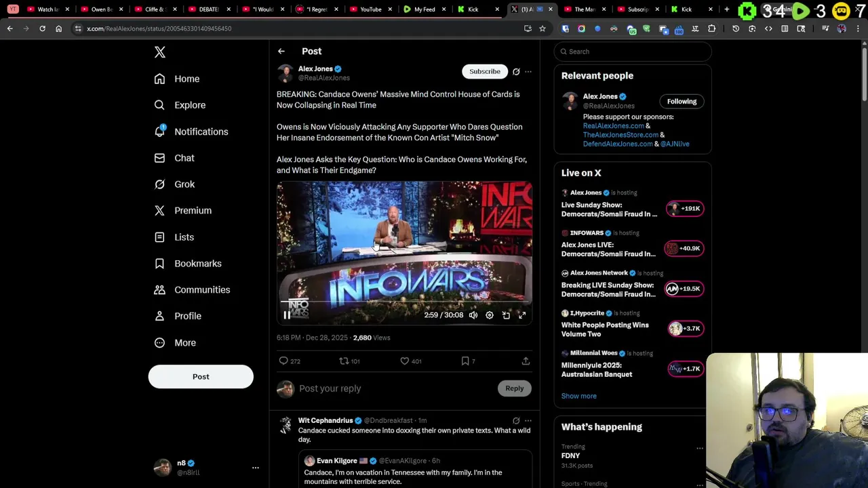Screen dimensions: 868x488
Task: Click the browser back arrow
Action: point(10,28)
